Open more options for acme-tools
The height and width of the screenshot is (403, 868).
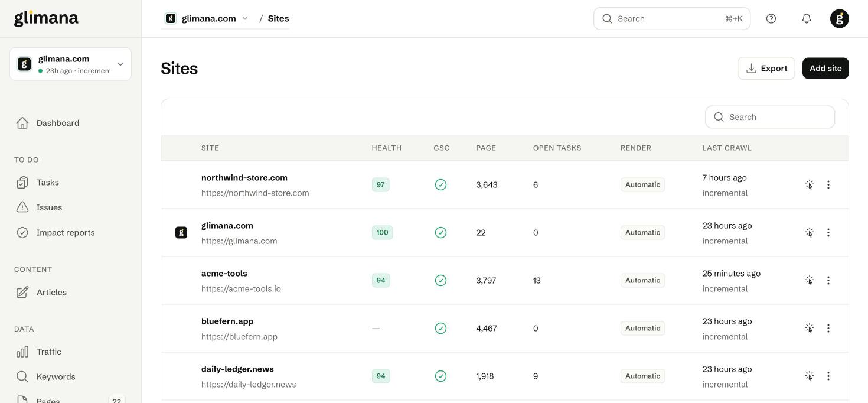pyautogui.click(x=828, y=281)
